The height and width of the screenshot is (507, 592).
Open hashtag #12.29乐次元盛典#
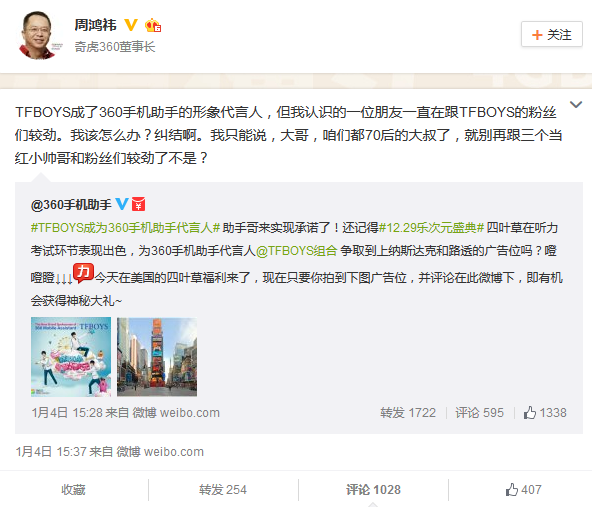[x=431, y=228]
